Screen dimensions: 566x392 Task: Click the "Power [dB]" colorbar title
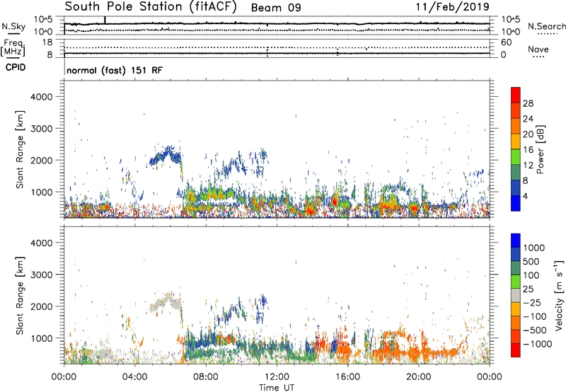coord(540,149)
